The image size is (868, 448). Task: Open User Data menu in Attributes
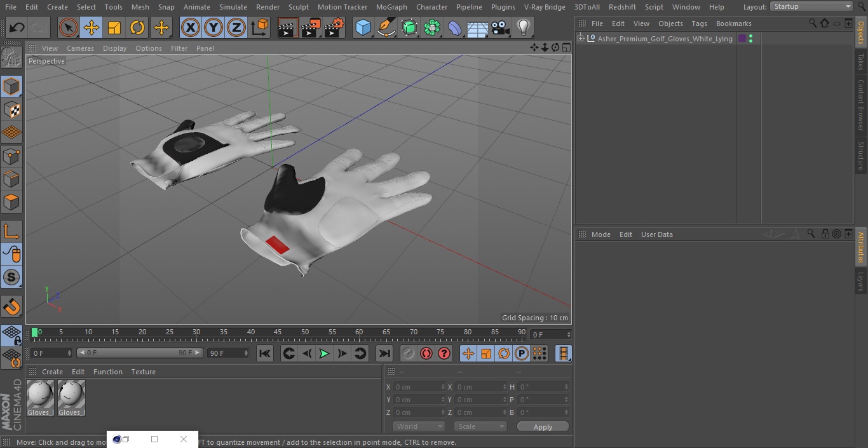656,234
